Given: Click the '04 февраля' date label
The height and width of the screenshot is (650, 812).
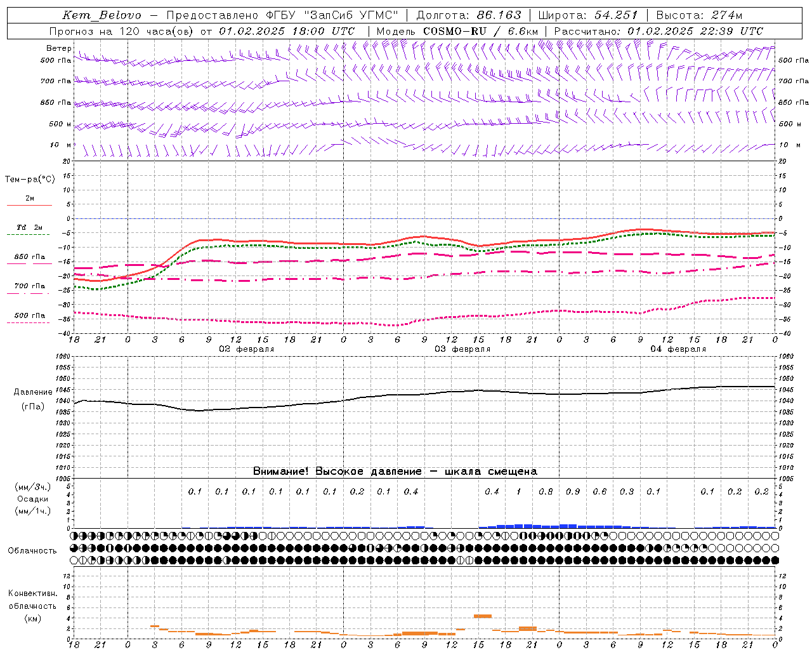Looking at the screenshot, I should point(678,349).
